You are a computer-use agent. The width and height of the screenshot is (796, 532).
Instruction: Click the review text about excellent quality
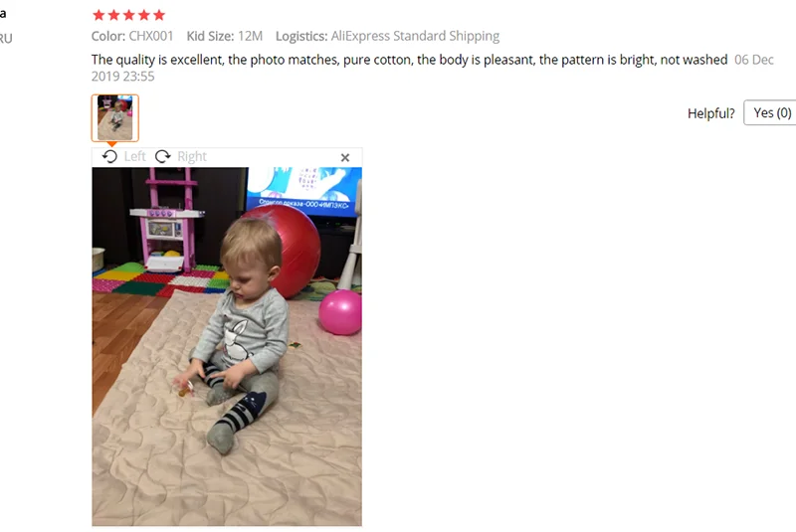tap(409, 60)
